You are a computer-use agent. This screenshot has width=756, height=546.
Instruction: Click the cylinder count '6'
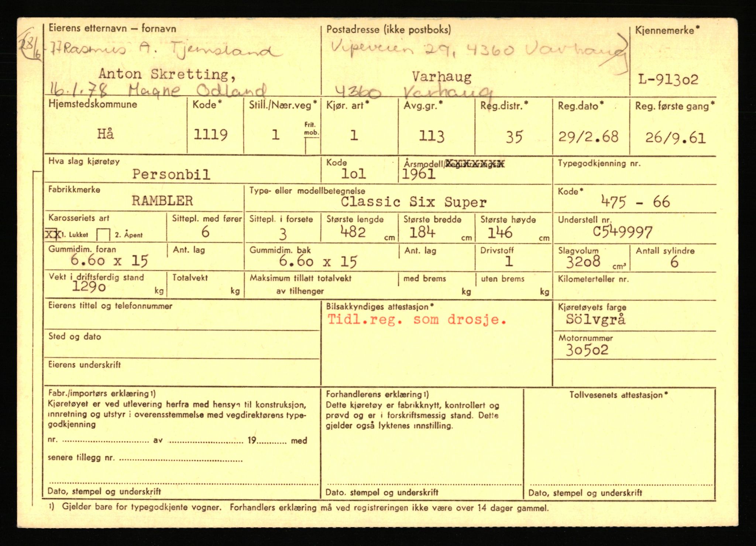tap(674, 262)
